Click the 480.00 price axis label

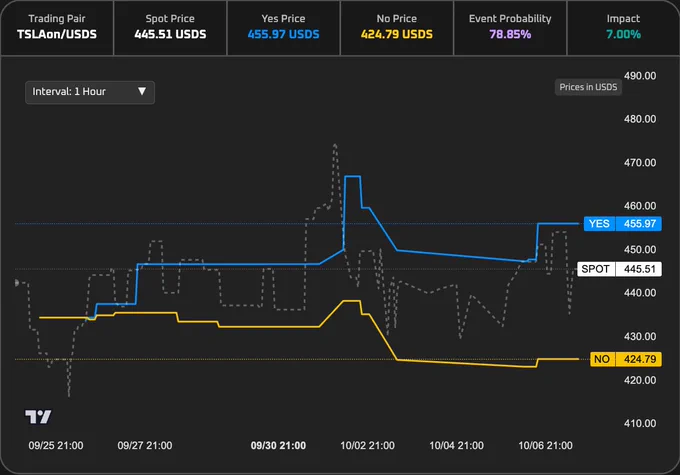[x=640, y=119]
